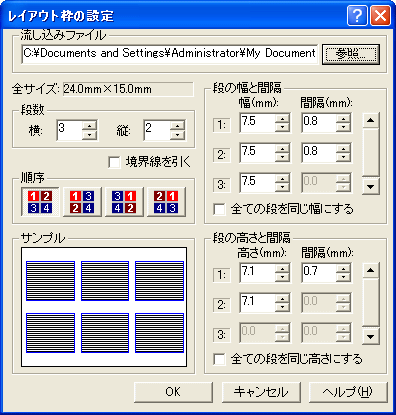The image size is (396, 415).
Task: Select order icon 1-3 over 2-4
Action: pos(82,202)
